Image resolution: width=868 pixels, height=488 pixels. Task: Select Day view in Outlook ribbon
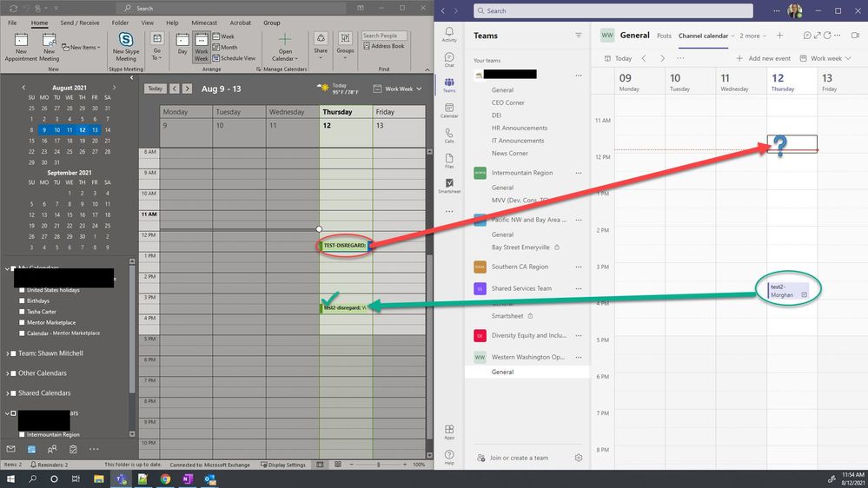pos(182,44)
